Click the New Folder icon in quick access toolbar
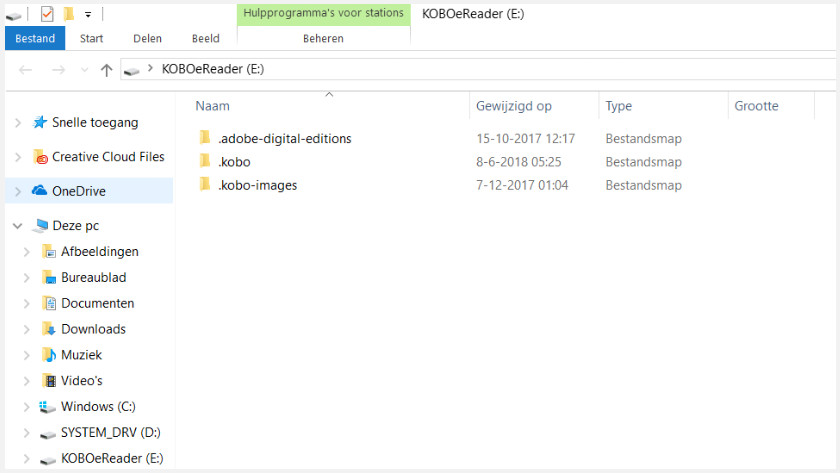Screen dimensions: 840x473 (x=68, y=14)
